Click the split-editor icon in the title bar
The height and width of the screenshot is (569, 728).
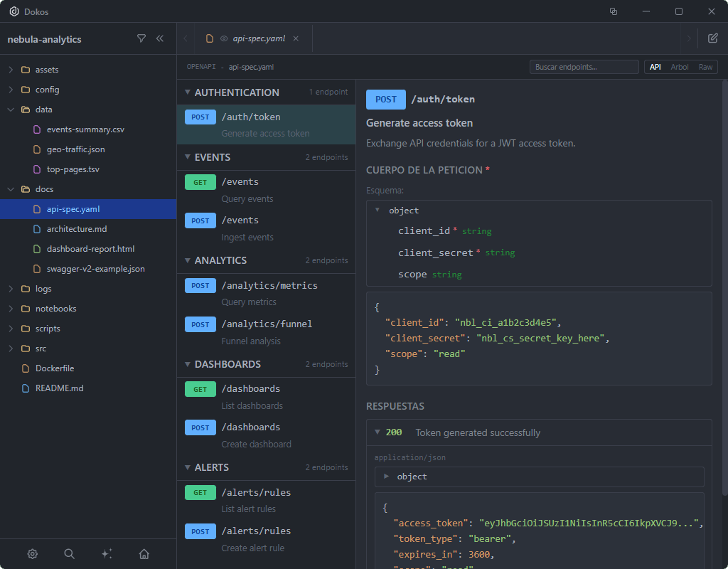613,11
